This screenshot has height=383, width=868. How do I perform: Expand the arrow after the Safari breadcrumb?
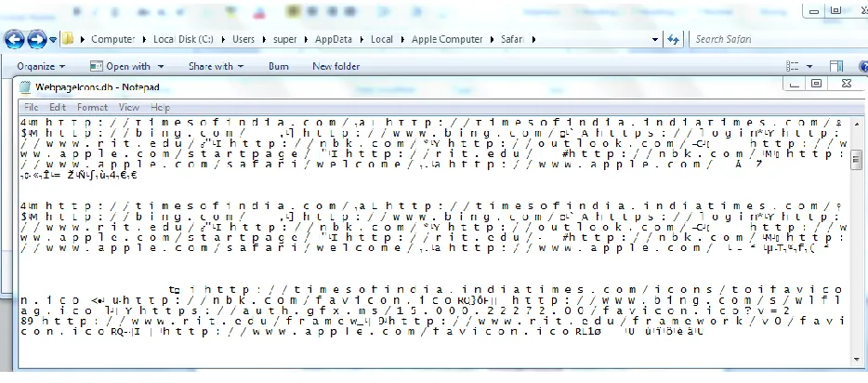pyautogui.click(x=533, y=39)
